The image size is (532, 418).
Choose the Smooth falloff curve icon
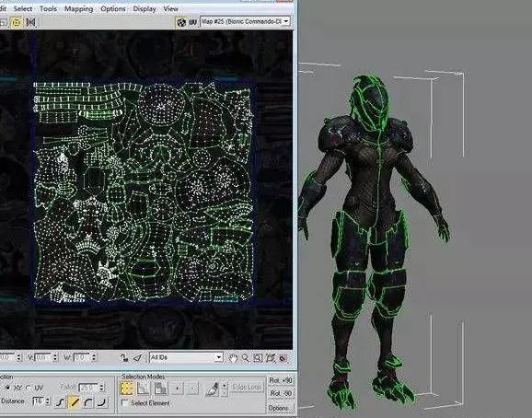60,402
